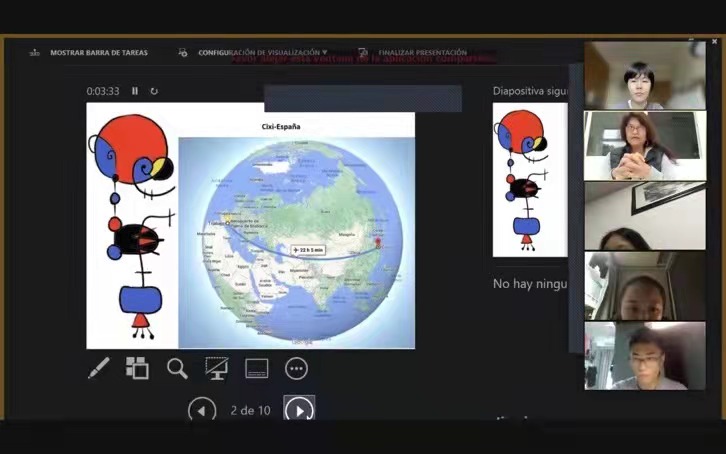Toggle subtitles icon
Viewport: 726px width, 454px height.
tap(257, 368)
